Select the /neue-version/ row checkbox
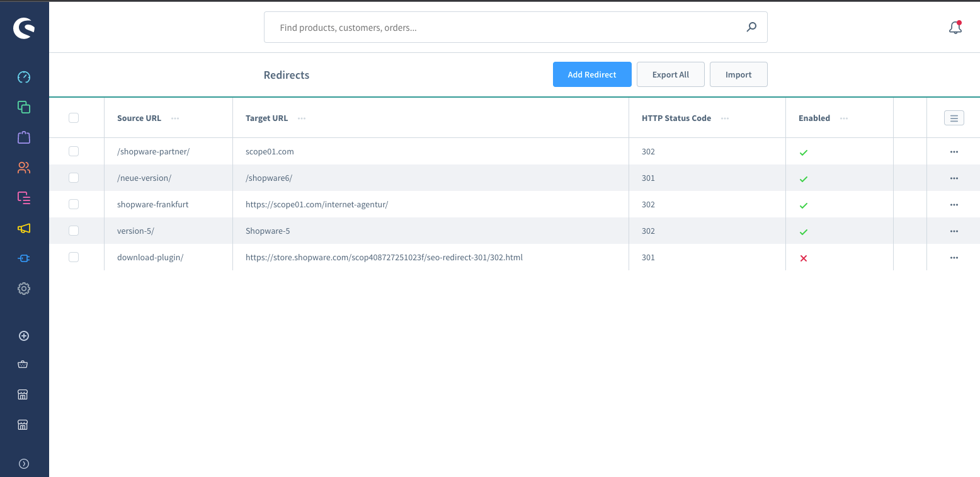 [74, 178]
